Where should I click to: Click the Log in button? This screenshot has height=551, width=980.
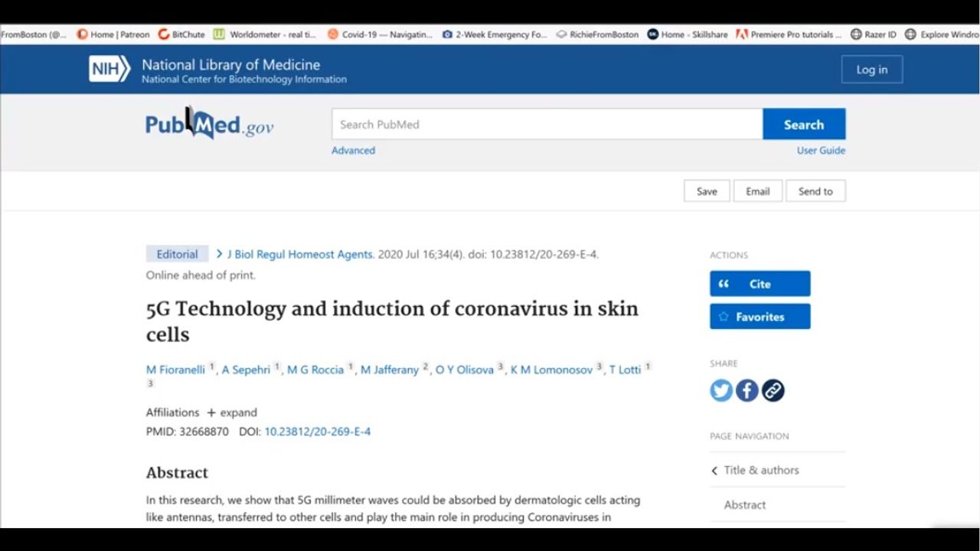tap(871, 70)
